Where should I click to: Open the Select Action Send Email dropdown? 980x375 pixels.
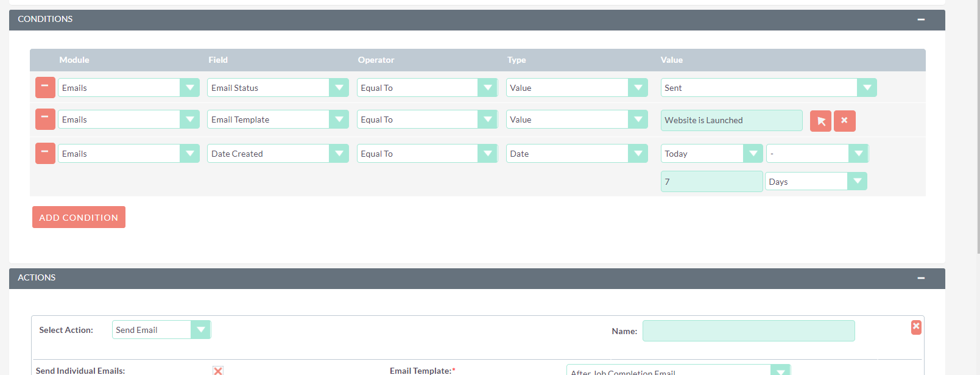[161, 330]
